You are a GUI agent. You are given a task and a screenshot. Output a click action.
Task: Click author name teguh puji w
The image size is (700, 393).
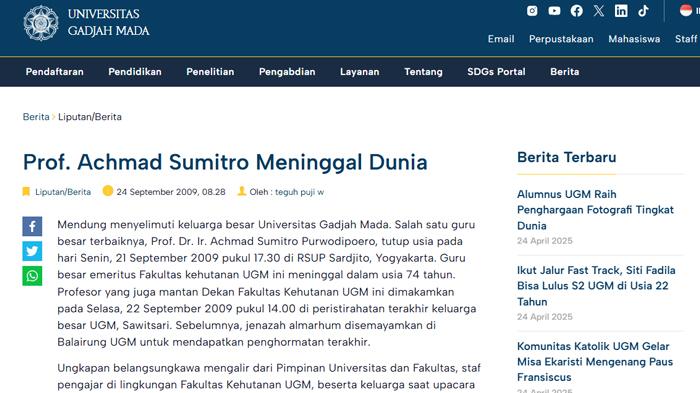coord(299,192)
